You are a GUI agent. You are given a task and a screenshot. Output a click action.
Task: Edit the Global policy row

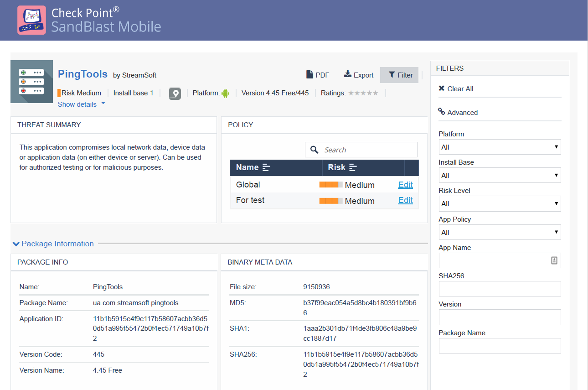click(x=405, y=185)
